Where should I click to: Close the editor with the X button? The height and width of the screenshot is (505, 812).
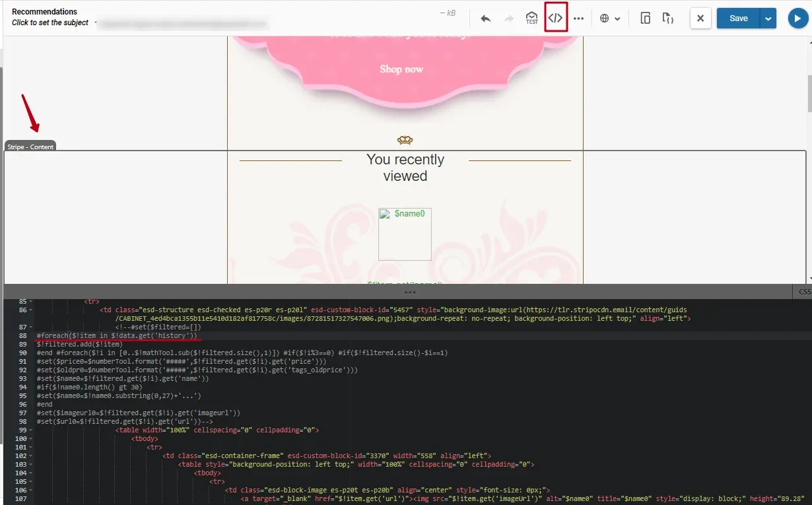click(700, 18)
